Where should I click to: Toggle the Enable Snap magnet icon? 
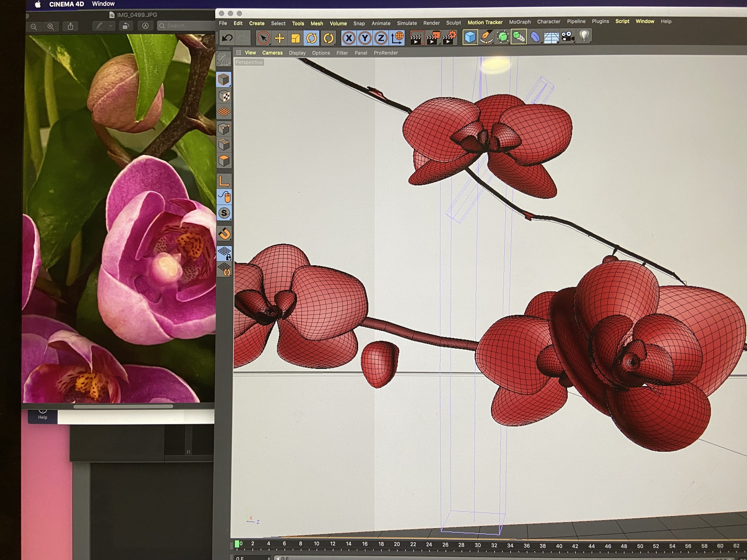[x=225, y=234]
